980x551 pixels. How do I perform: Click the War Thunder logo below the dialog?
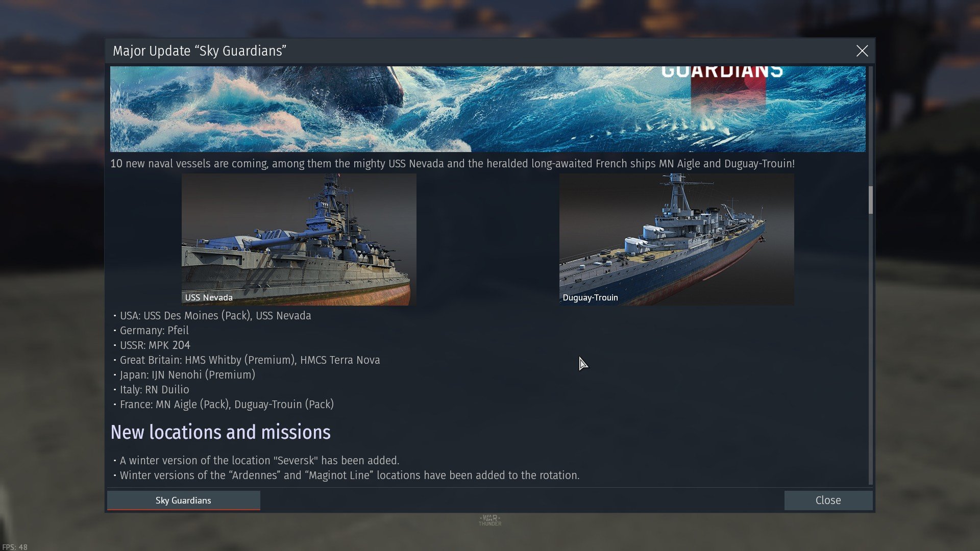tap(490, 520)
